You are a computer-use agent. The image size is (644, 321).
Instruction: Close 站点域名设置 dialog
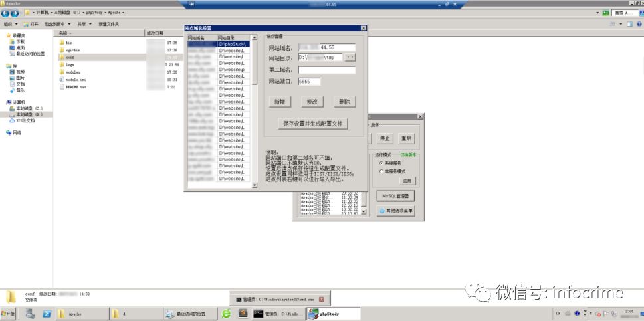(363, 28)
